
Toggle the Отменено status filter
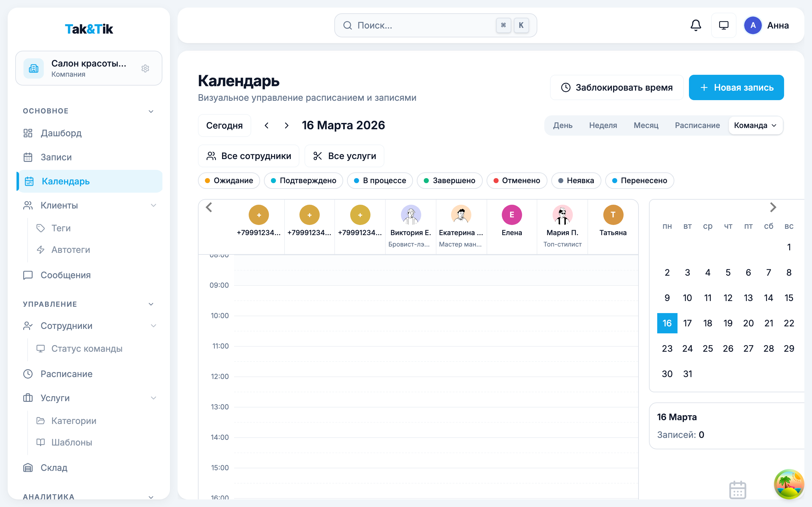point(517,180)
